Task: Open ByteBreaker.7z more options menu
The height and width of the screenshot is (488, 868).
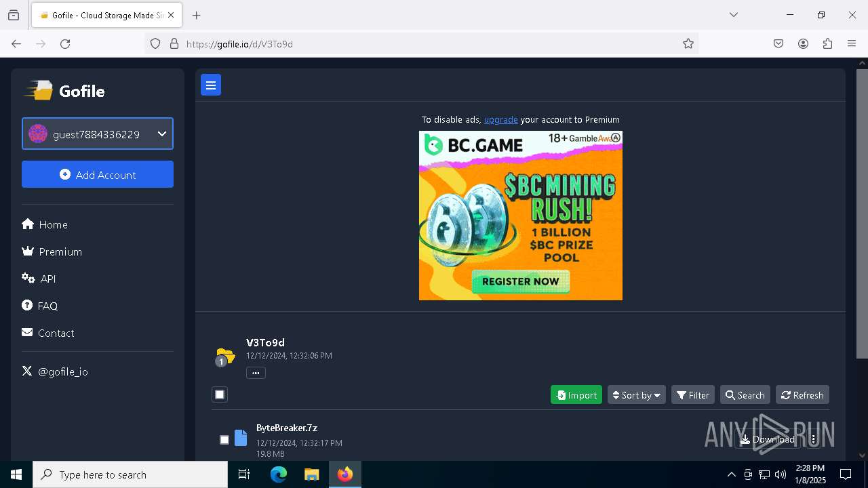Action: coord(814,439)
